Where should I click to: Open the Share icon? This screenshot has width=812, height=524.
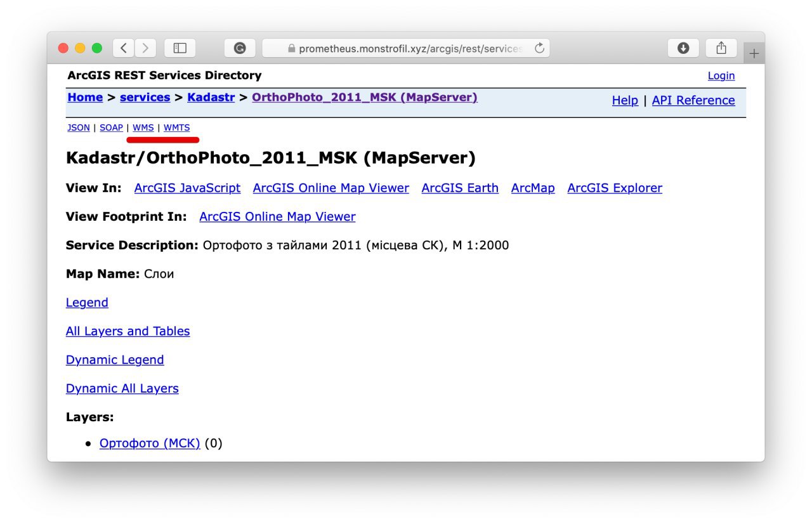click(x=721, y=48)
